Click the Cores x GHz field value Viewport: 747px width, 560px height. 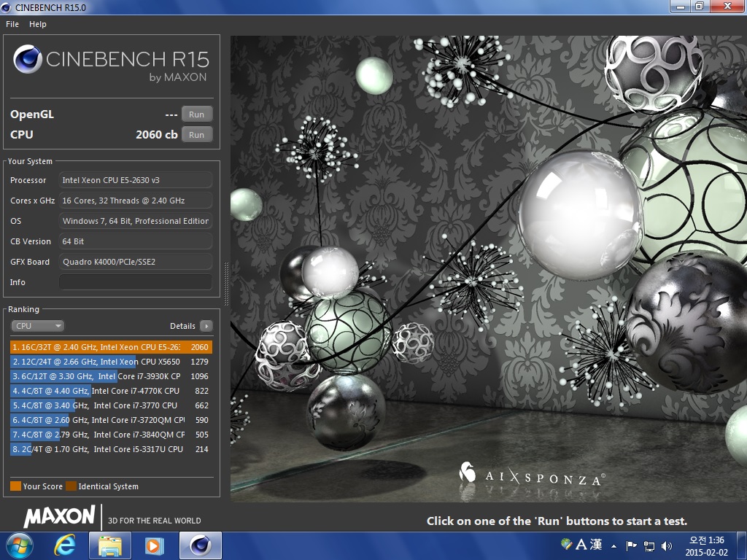pos(135,201)
